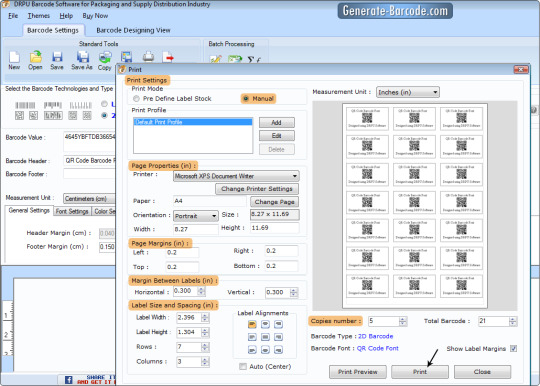This screenshot has width=540, height=386.
Task: Click the Right page margin field
Action: point(281,251)
